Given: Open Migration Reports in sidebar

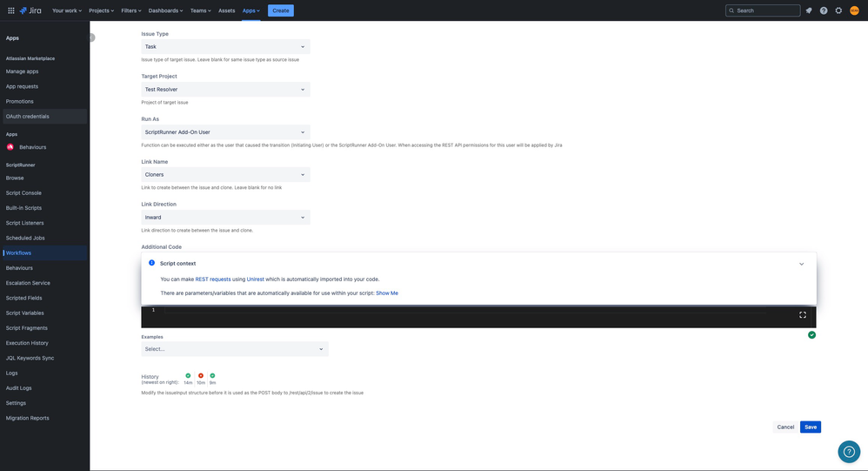Looking at the screenshot, I should (x=28, y=418).
